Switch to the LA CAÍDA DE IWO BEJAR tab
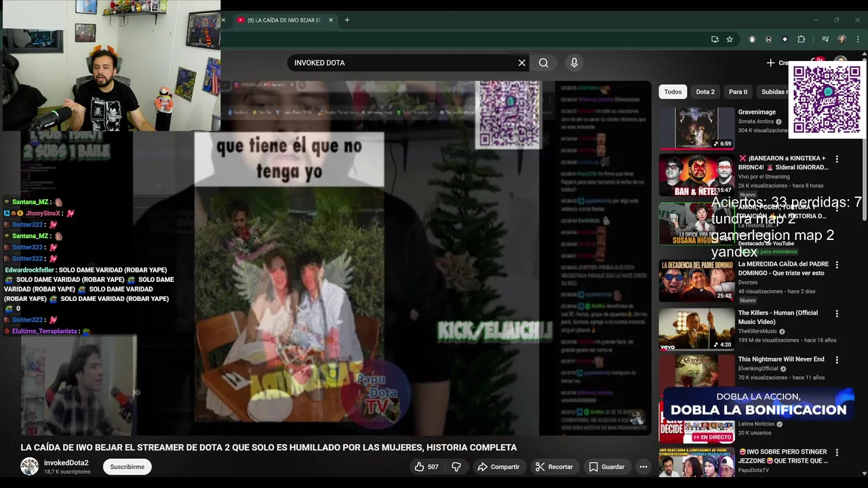868x488 pixels. click(284, 20)
